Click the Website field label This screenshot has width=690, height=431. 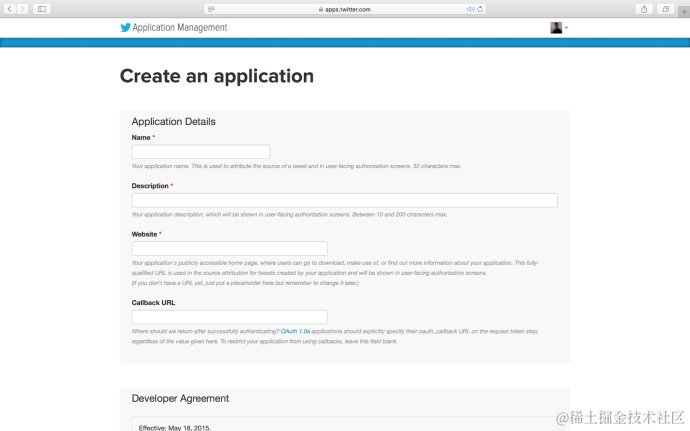144,234
